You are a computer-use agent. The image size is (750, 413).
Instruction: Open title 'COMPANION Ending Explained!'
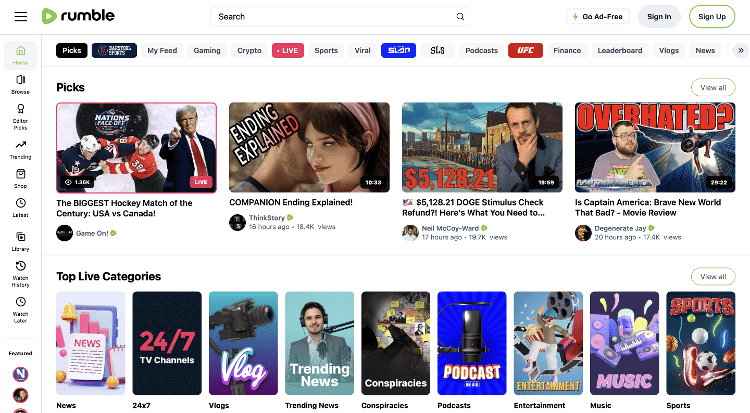pos(291,202)
